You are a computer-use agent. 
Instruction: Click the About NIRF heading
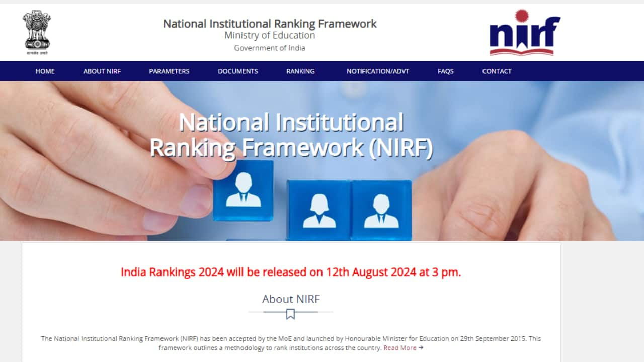(x=291, y=299)
